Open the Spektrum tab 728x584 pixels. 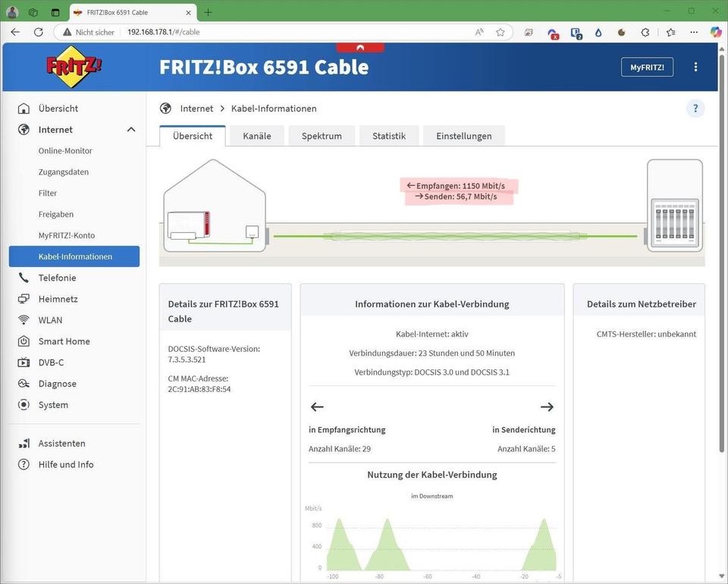point(322,136)
